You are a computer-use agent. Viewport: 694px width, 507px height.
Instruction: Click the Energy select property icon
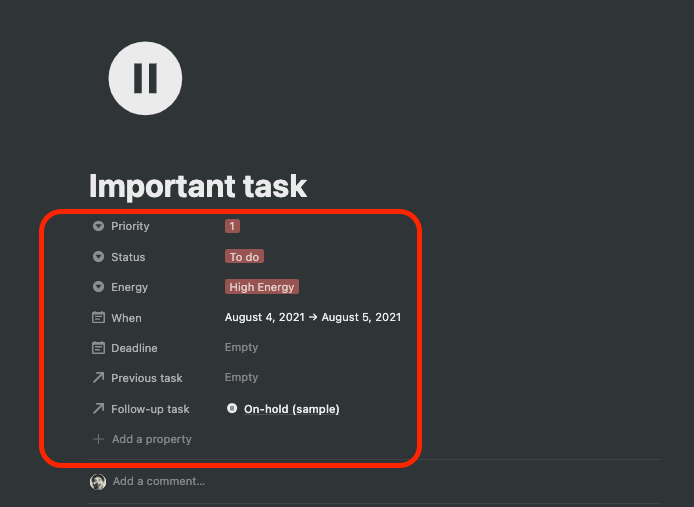click(98, 287)
